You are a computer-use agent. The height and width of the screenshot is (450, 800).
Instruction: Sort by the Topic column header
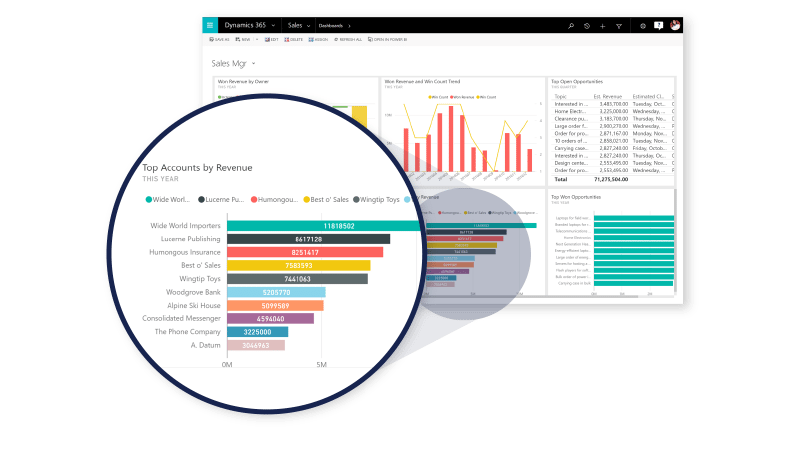561,96
